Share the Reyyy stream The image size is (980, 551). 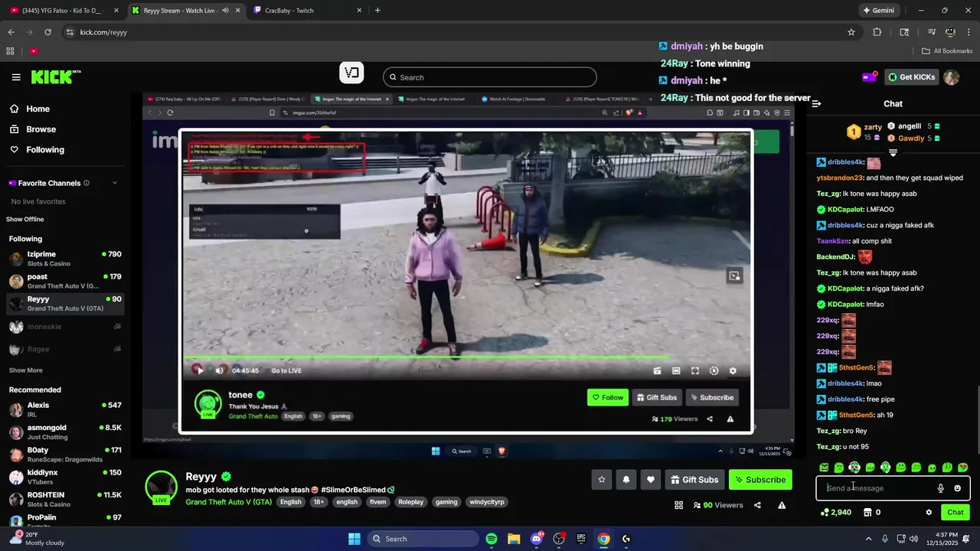pyautogui.click(x=757, y=505)
